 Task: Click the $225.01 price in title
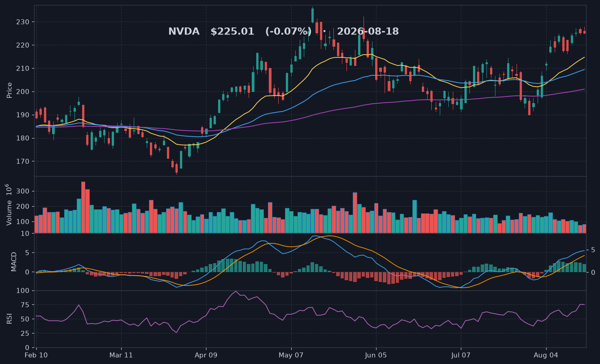pyautogui.click(x=232, y=31)
